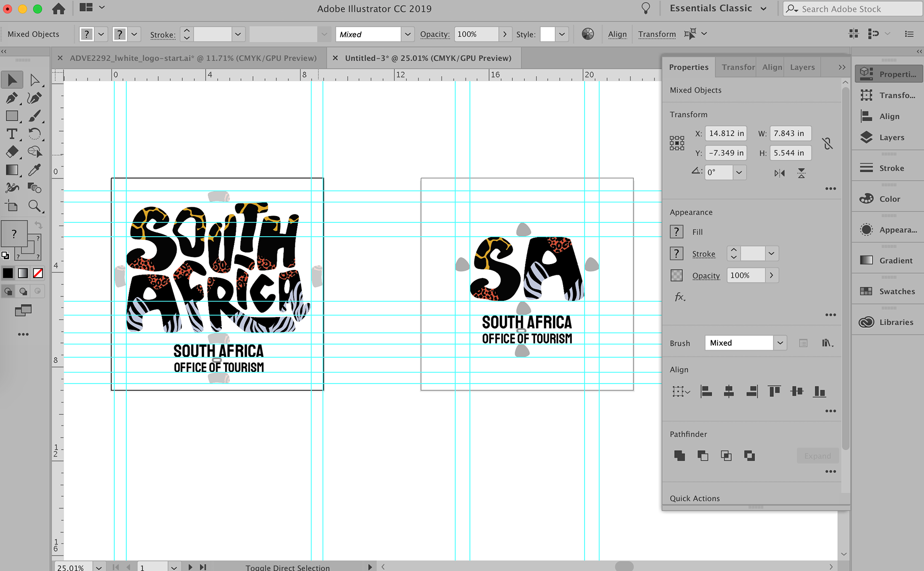The height and width of the screenshot is (571, 924).
Task: Select the Curvature tool
Action: click(35, 98)
